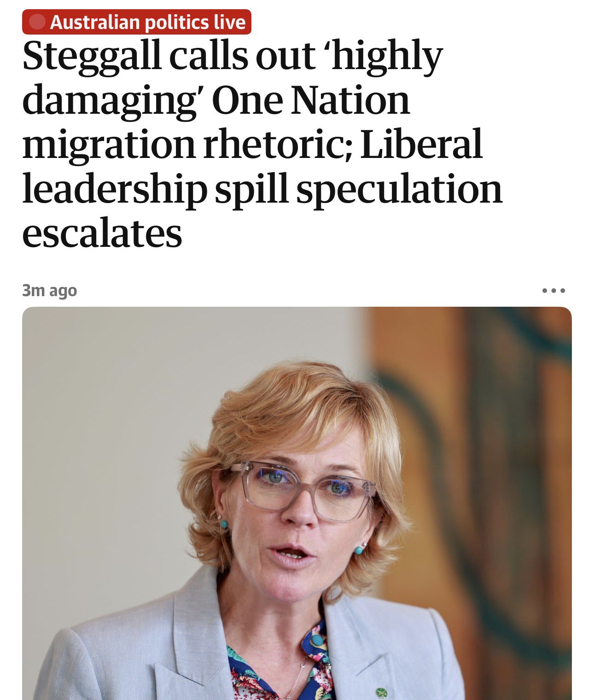594x700 pixels.
Task: Open the article options three-dot menu
Action: 553,291
